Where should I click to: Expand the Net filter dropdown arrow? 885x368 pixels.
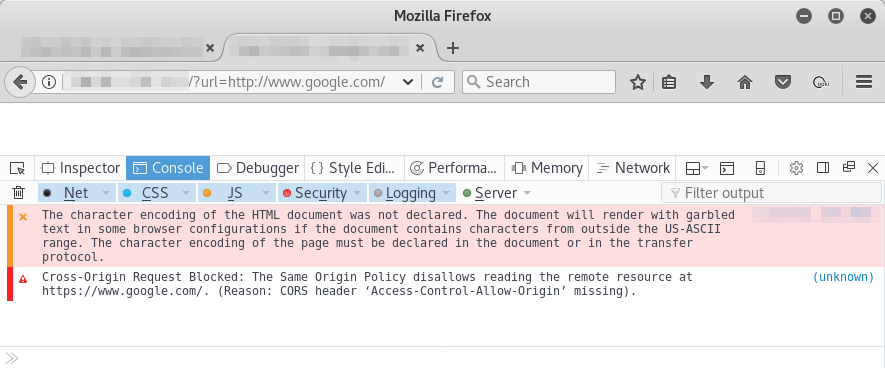tap(106, 193)
